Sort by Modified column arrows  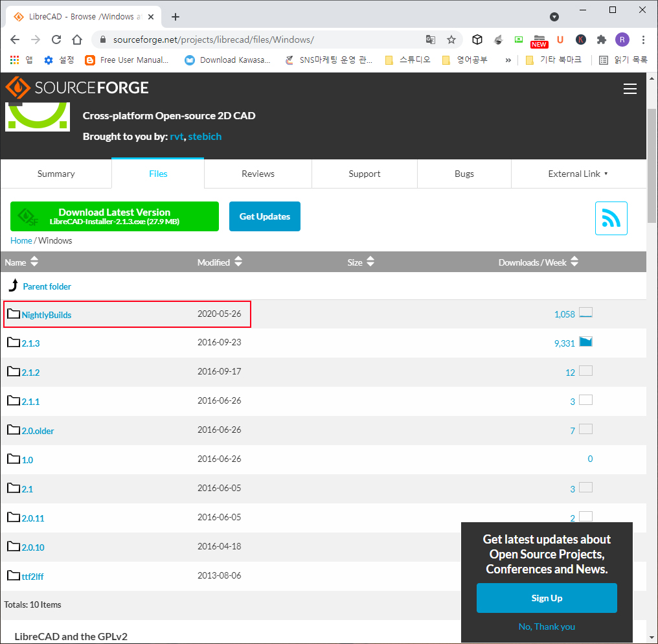pos(238,262)
